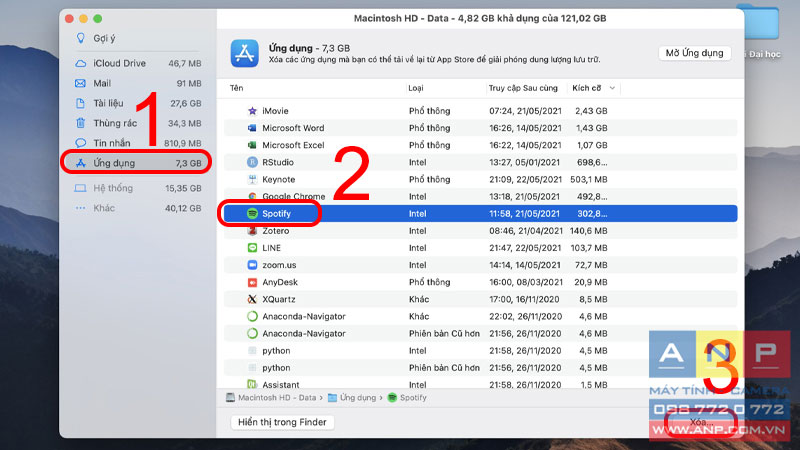This screenshot has width=800, height=450.
Task: Click the green full-screen window button
Action: (x=97, y=19)
